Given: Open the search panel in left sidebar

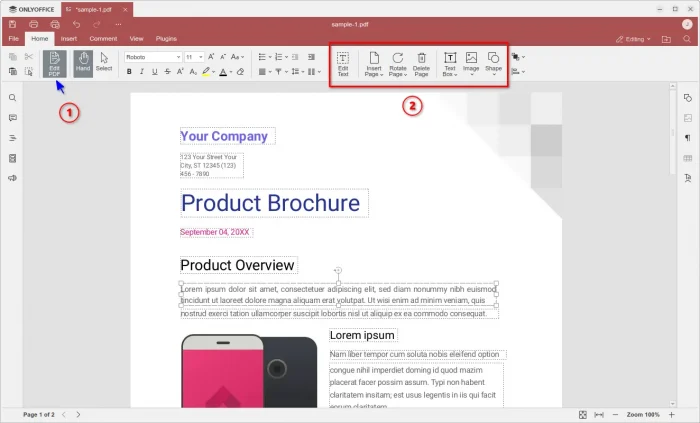Looking at the screenshot, I should (x=13, y=98).
